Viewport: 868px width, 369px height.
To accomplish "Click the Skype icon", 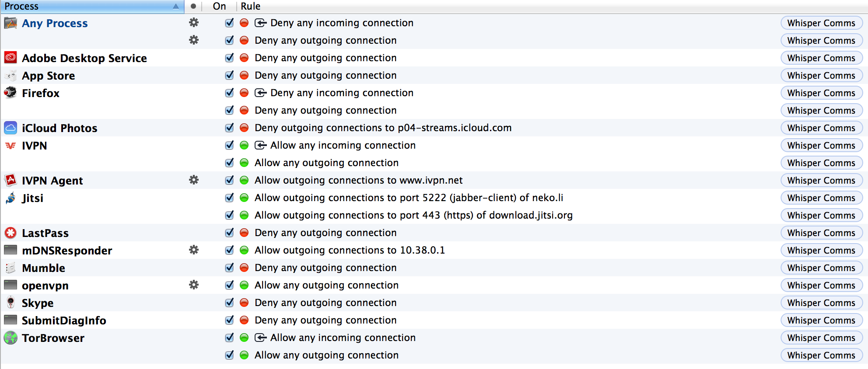I will pyautogui.click(x=10, y=303).
